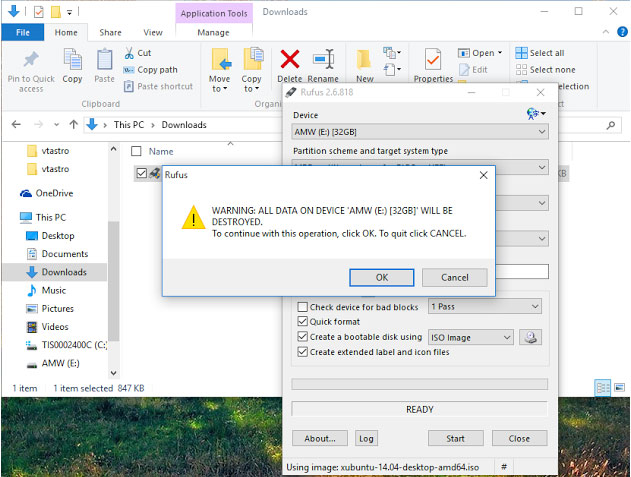Toggle Check device for bad blocks
This screenshot has height=477, width=631.
[303, 307]
